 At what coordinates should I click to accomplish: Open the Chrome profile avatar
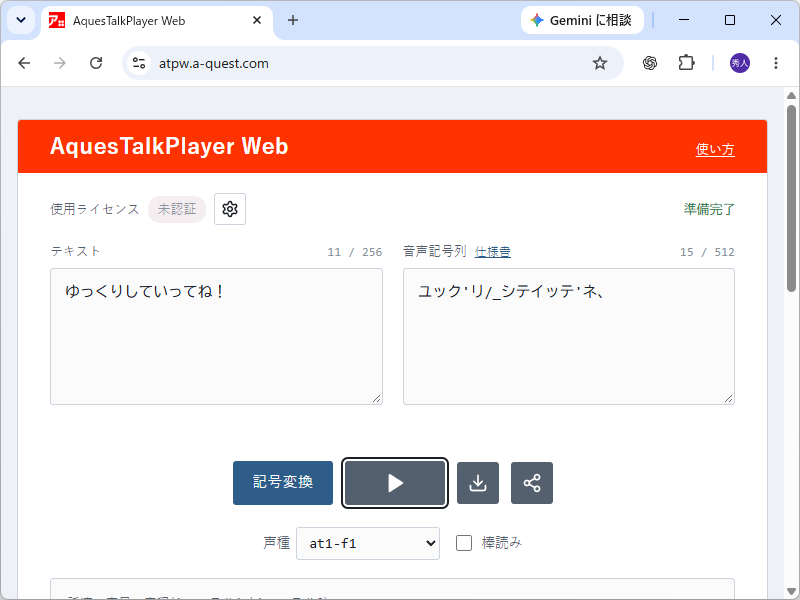point(740,63)
